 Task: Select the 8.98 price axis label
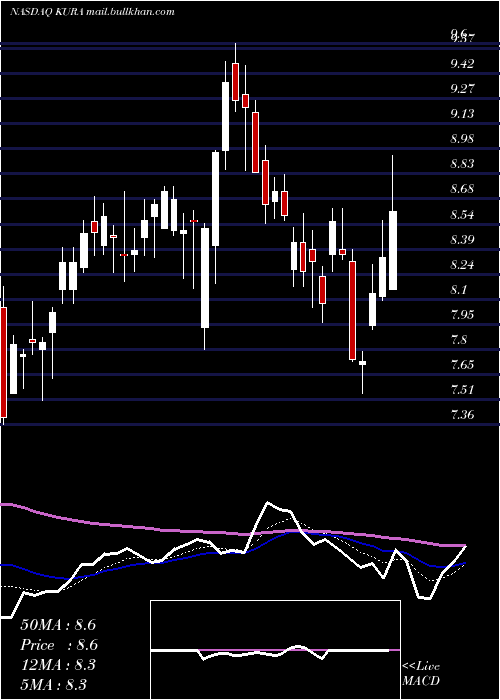[462, 139]
